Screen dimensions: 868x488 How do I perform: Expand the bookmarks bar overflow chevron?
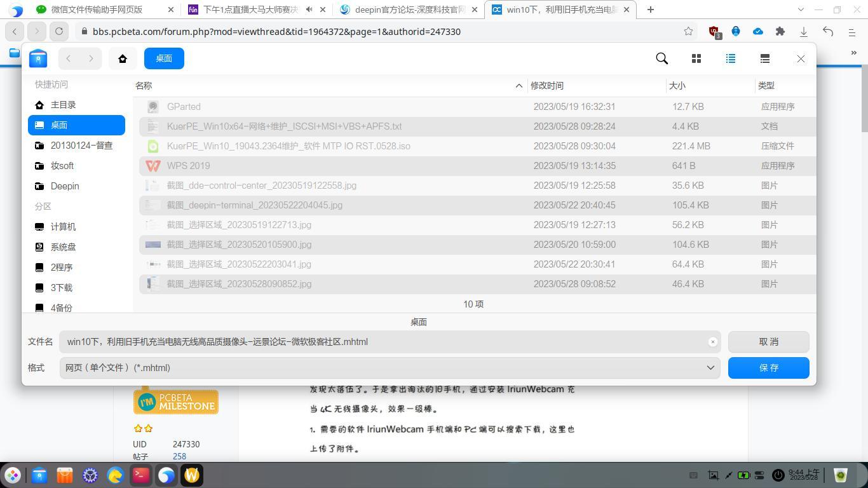(x=853, y=53)
